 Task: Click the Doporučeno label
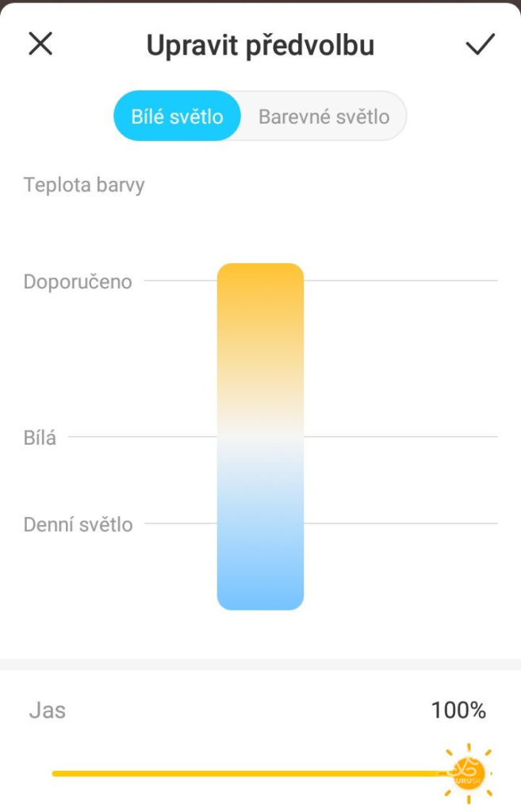(x=78, y=282)
